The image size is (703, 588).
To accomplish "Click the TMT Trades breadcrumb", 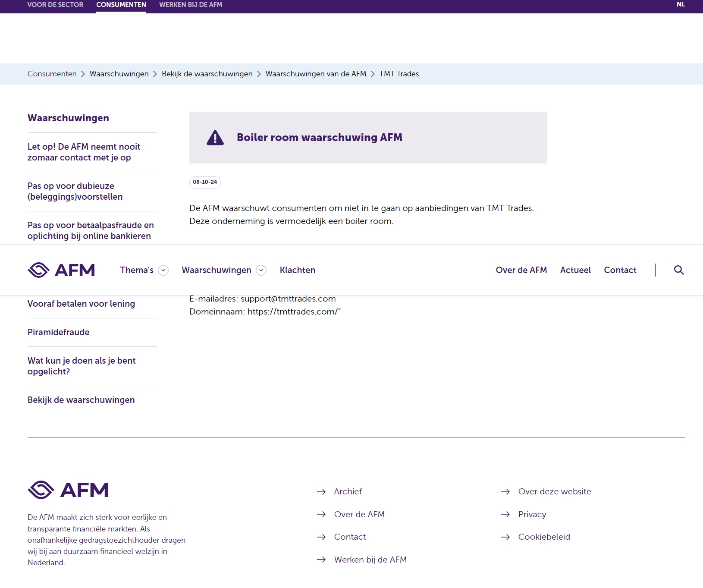I will tap(399, 74).
